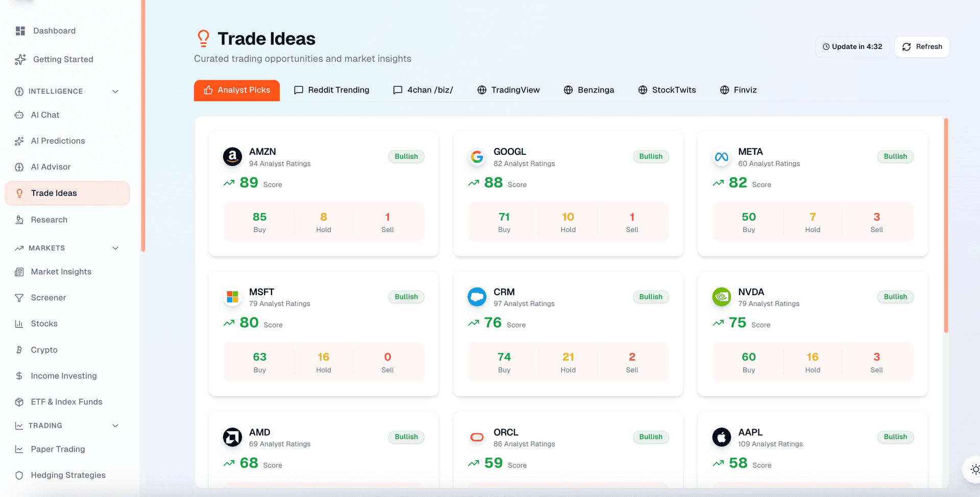This screenshot has height=497, width=980.
Task: Select the Analyst Picks tab
Action: click(237, 90)
